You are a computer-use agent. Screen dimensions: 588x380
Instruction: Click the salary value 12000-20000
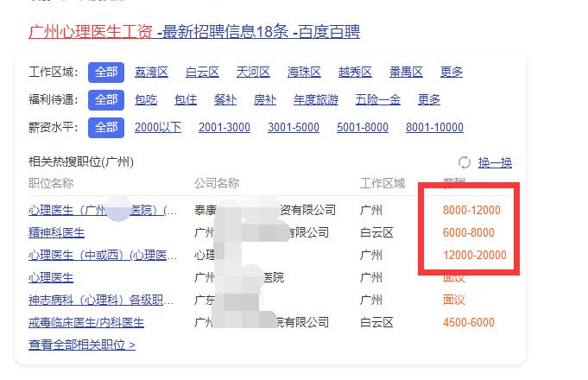(474, 255)
